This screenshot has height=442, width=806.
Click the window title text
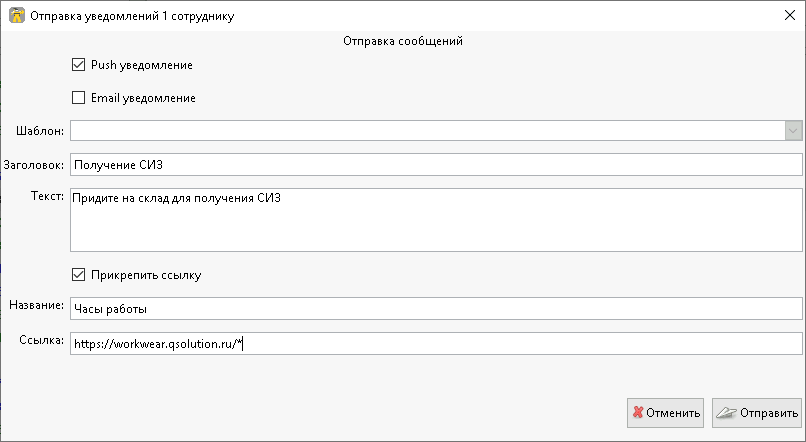click(134, 16)
